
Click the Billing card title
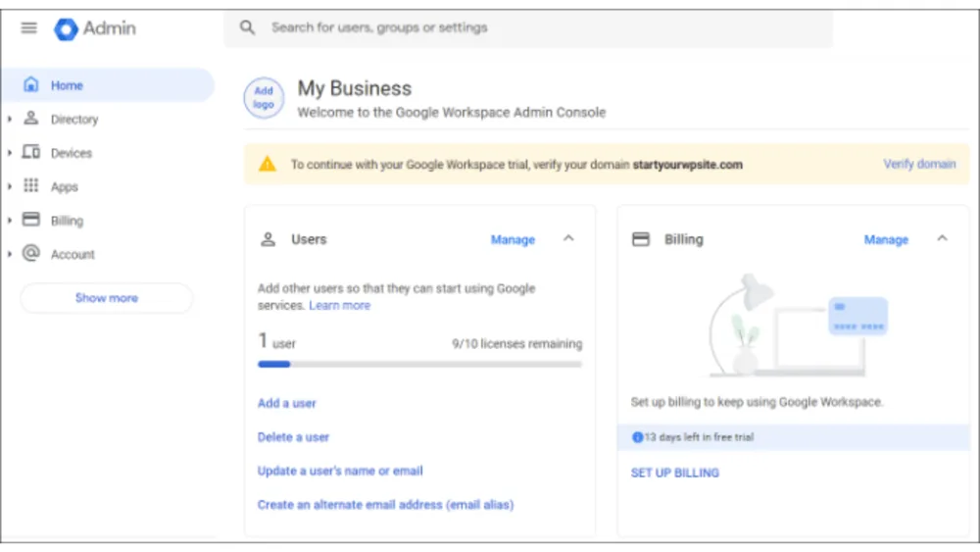tap(684, 239)
